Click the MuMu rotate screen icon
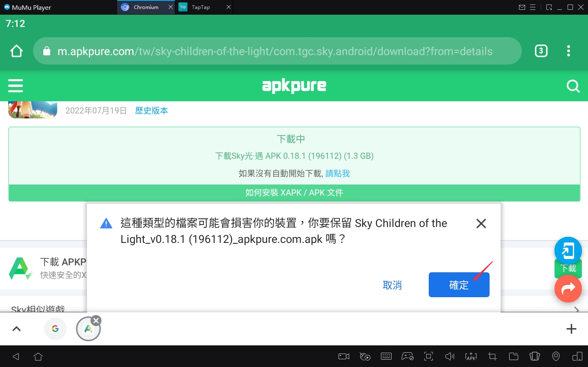This screenshot has height=367, width=588. tap(535, 356)
